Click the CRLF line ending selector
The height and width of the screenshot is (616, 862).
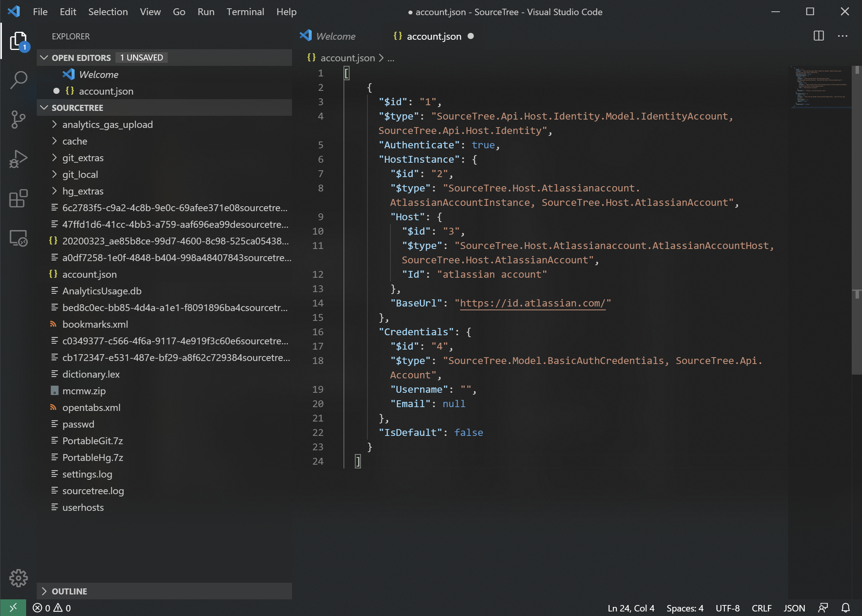(x=761, y=608)
